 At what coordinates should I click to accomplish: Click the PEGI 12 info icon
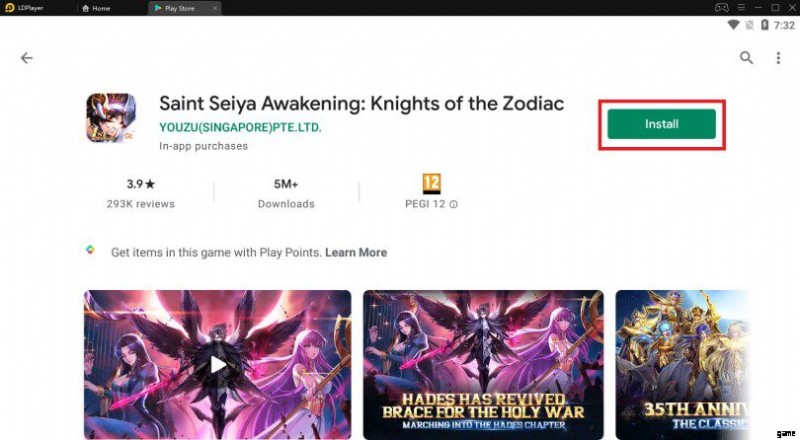click(453, 204)
